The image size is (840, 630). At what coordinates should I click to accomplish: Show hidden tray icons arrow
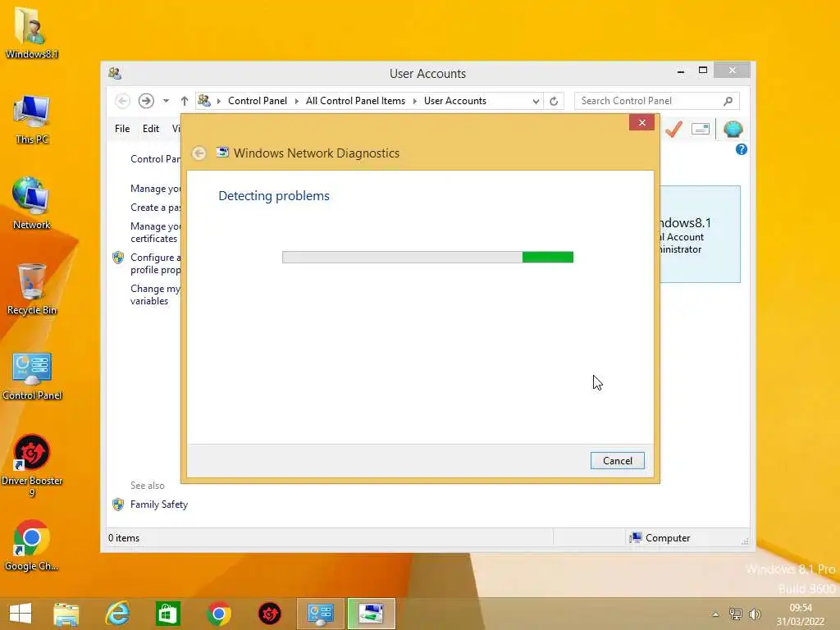pyautogui.click(x=715, y=614)
